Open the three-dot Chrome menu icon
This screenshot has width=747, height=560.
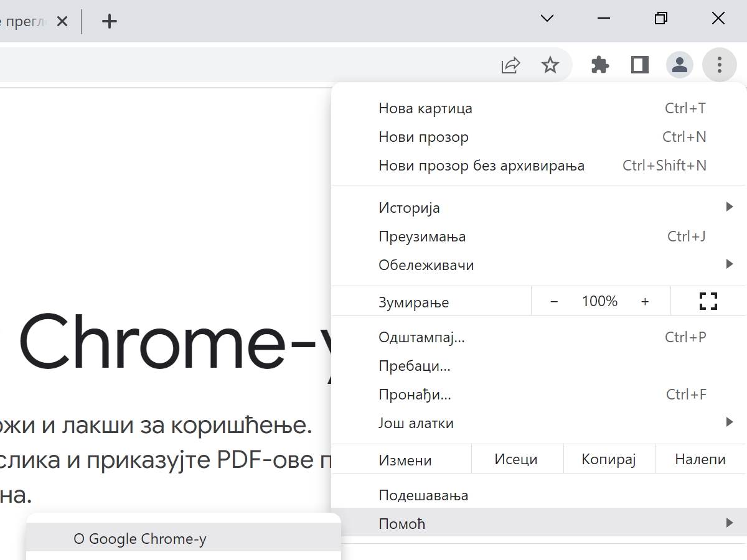click(719, 65)
